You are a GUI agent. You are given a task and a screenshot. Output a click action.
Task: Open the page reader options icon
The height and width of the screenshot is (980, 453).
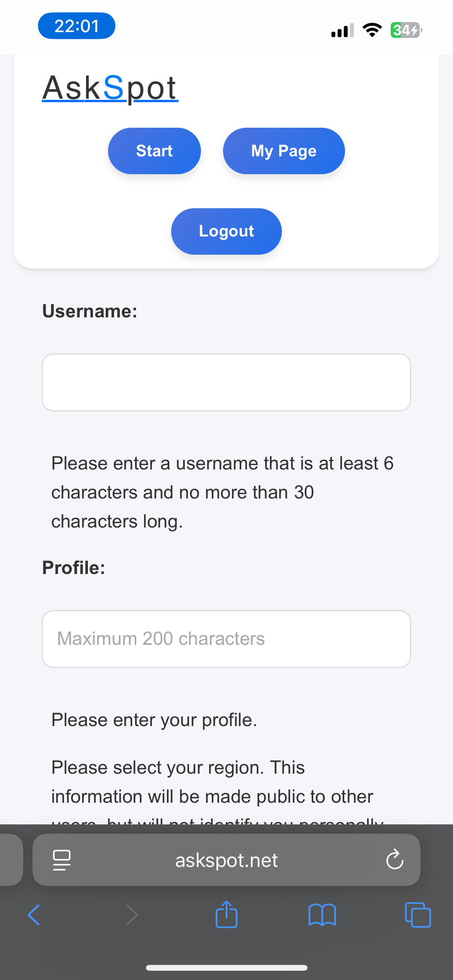tap(62, 860)
